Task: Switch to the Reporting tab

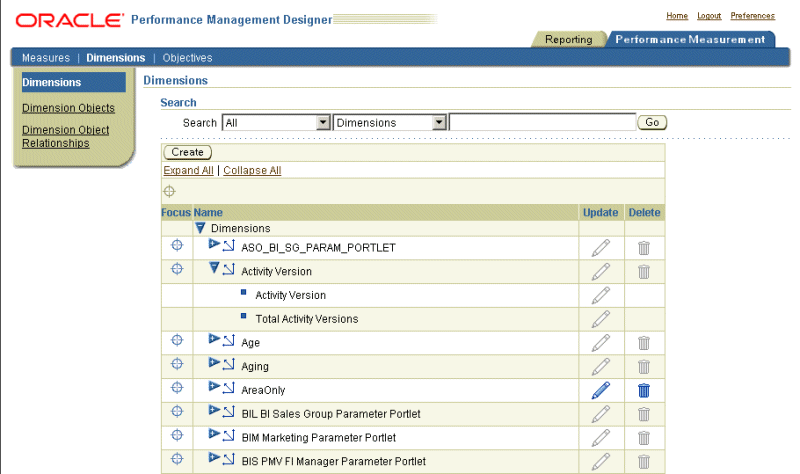Action: click(x=568, y=39)
